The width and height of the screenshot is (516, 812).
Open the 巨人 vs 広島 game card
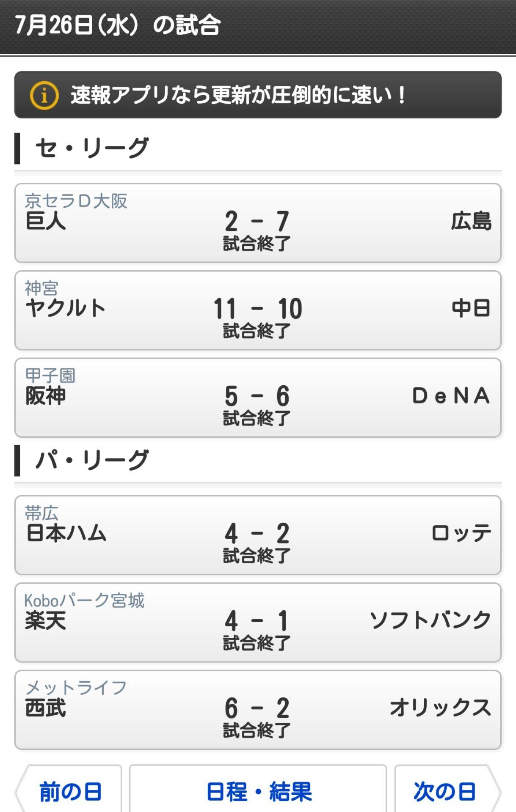pyautogui.click(x=258, y=223)
